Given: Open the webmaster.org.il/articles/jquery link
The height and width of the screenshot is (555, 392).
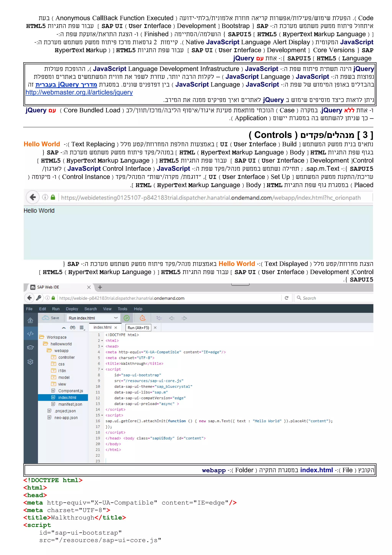Looking at the screenshot, I should (79, 92).
